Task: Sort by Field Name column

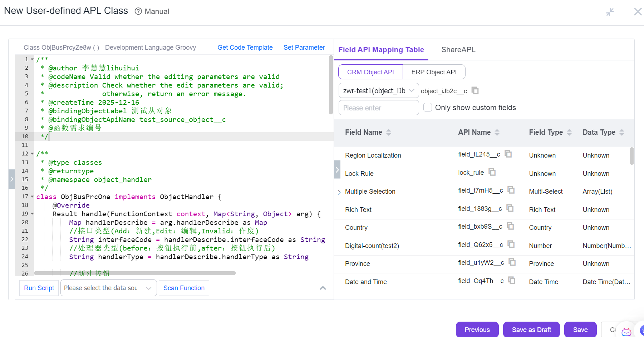Action: [x=389, y=133]
